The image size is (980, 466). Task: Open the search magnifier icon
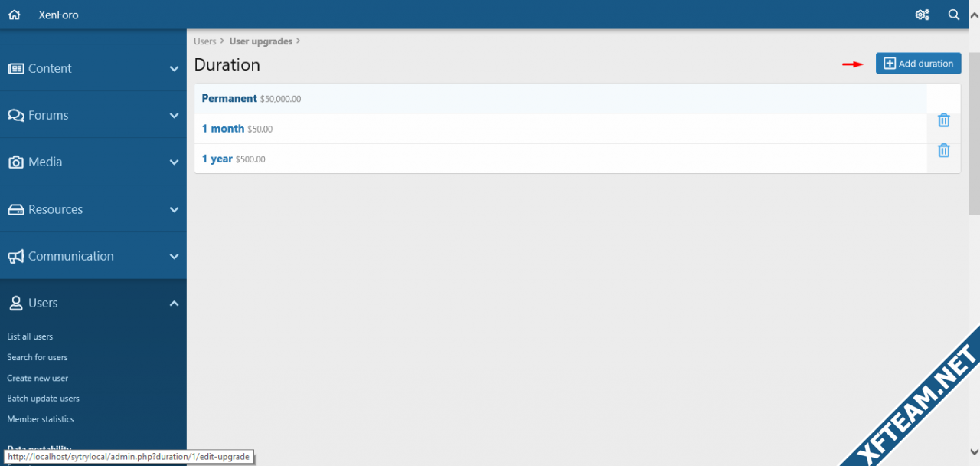954,15
